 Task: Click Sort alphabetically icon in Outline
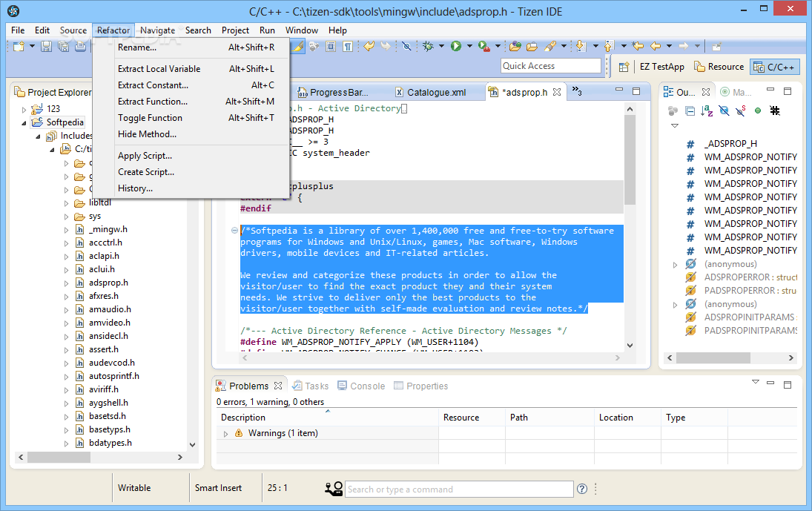707,111
